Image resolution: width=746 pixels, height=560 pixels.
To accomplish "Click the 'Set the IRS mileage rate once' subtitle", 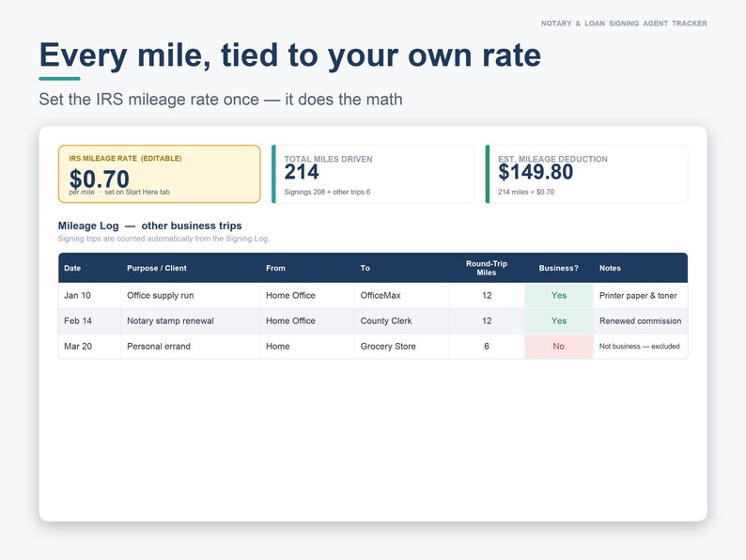I will (x=221, y=100).
